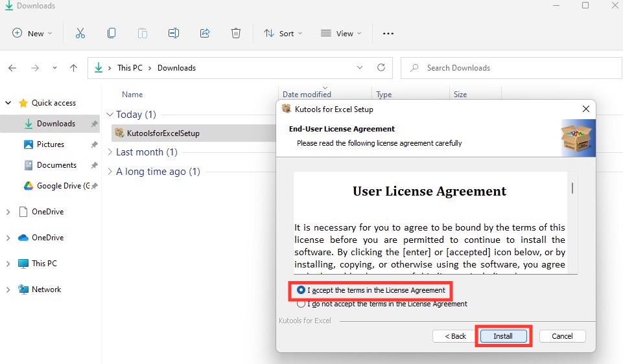Click the search magnifier icon
Image resolution: width=623 pixels, height=364 pixels.
coord(414,68)
